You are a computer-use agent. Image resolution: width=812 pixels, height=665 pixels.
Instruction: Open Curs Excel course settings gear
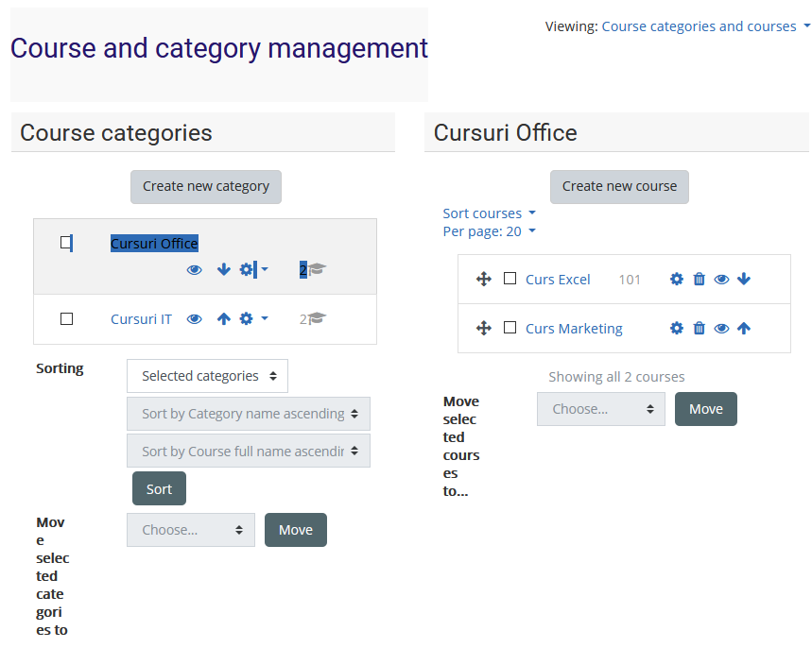(x=676, y=279)
